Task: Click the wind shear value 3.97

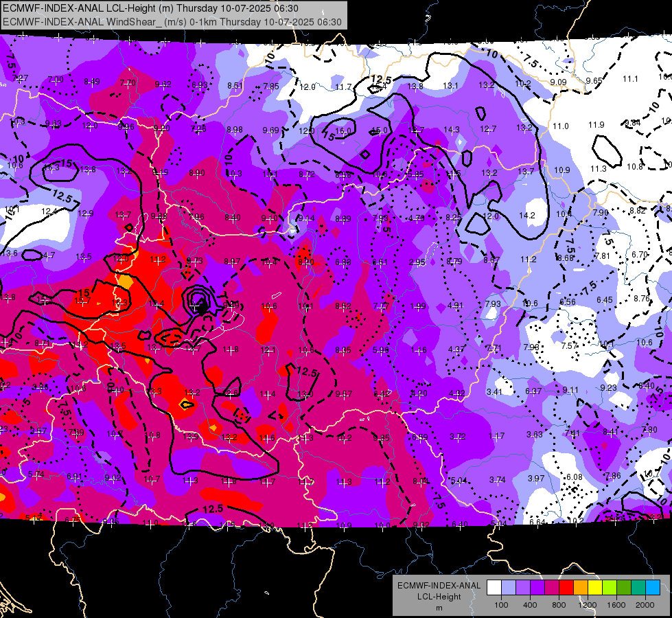Action: coord(535,478)
